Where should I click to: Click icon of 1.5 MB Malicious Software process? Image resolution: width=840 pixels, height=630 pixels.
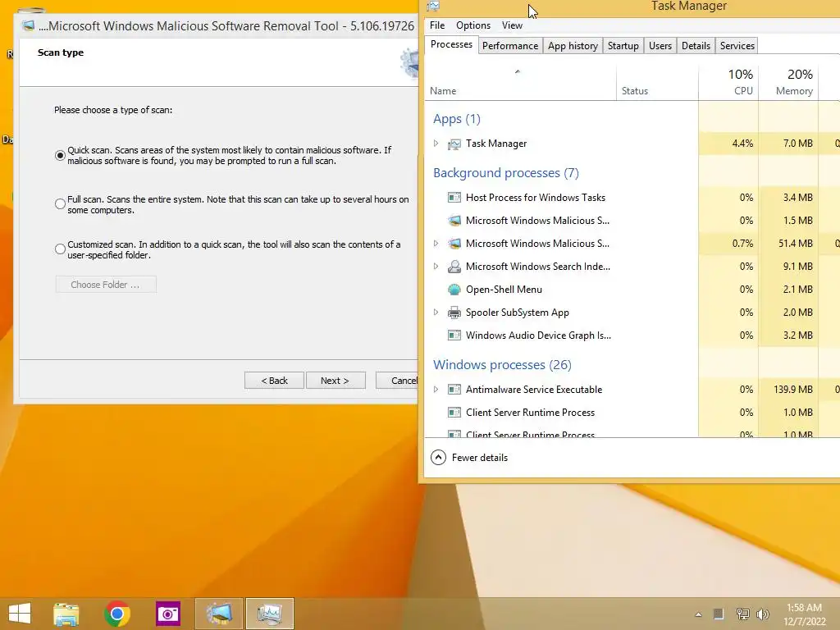pos(454,221)
